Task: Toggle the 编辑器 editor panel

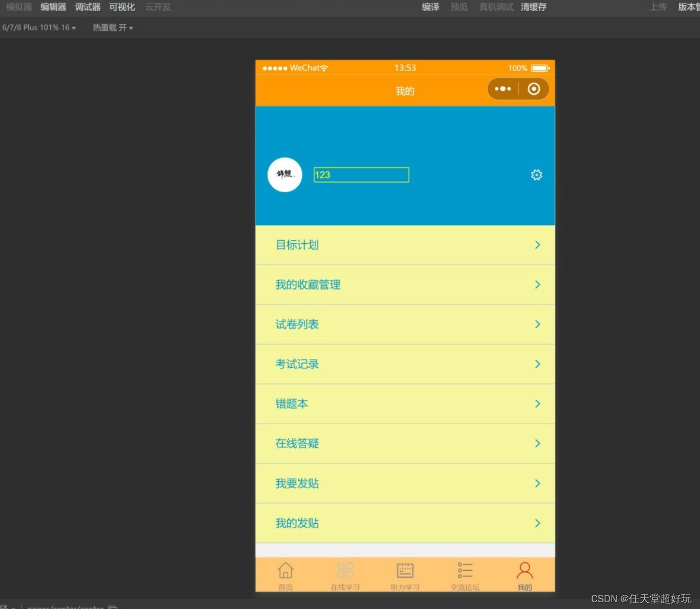Action: [53, 7]
